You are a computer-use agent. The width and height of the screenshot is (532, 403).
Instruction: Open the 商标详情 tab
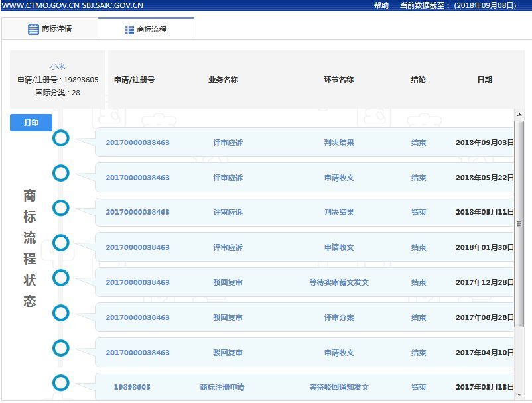50,29
